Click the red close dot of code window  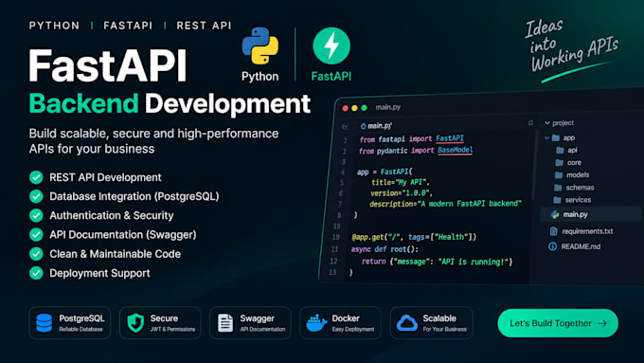click(346, 108)
